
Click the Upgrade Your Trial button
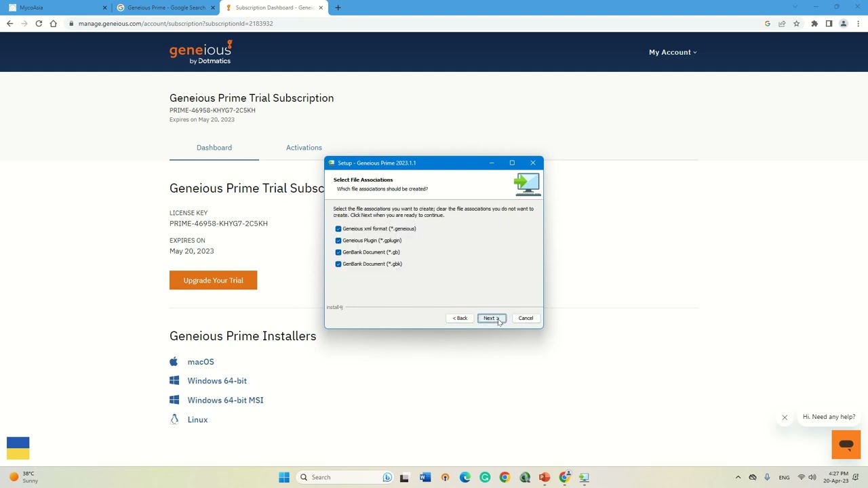(213, 280)
